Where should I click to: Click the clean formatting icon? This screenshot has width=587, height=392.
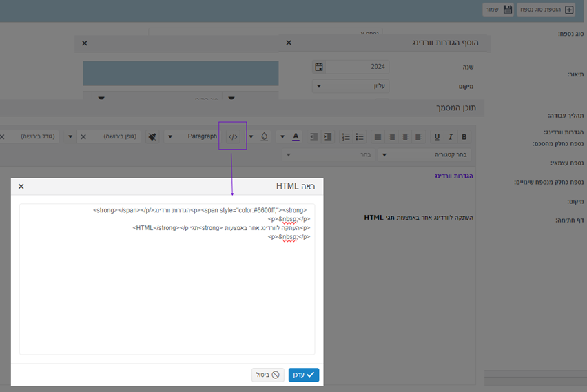[x=152, y=136]
